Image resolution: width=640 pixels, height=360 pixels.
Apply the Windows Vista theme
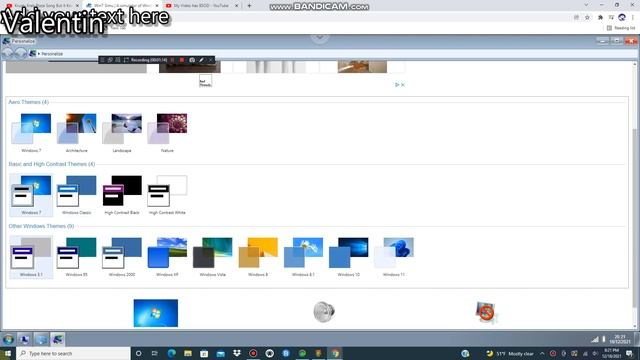point(213,257)
